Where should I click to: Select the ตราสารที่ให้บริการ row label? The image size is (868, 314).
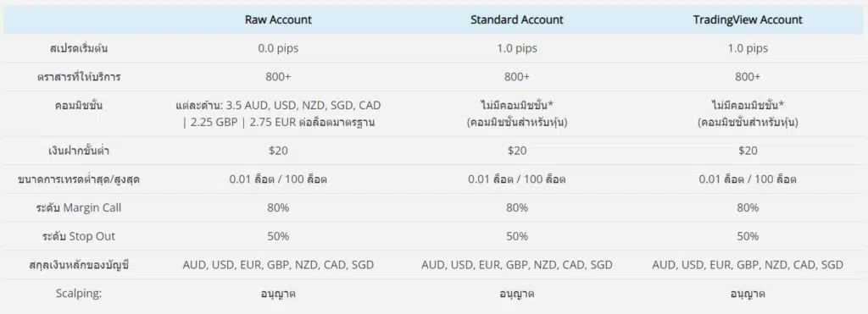79,77
